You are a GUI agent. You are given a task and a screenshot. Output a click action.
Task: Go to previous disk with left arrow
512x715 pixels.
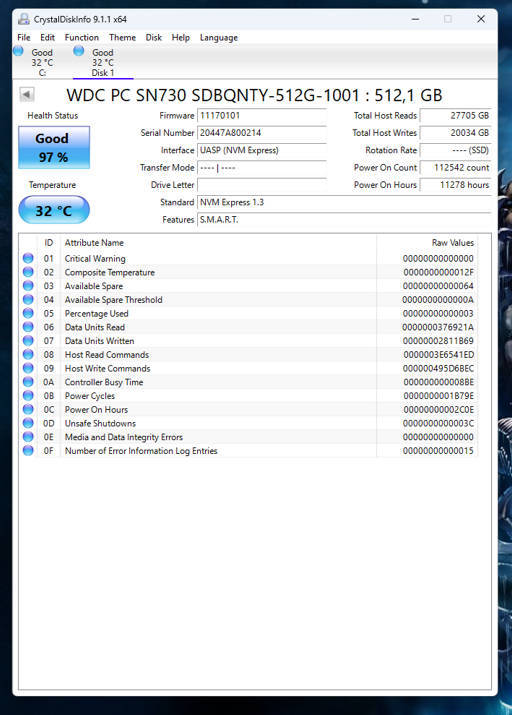(x=27, y=94)
